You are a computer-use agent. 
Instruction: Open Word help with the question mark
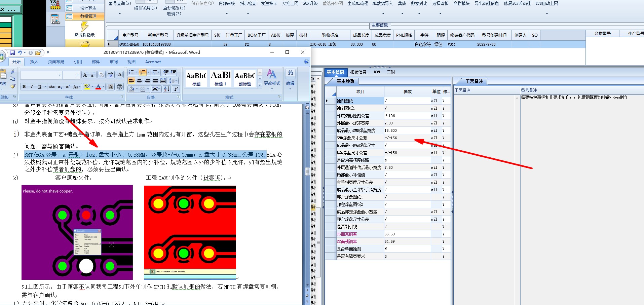[306, 62]
